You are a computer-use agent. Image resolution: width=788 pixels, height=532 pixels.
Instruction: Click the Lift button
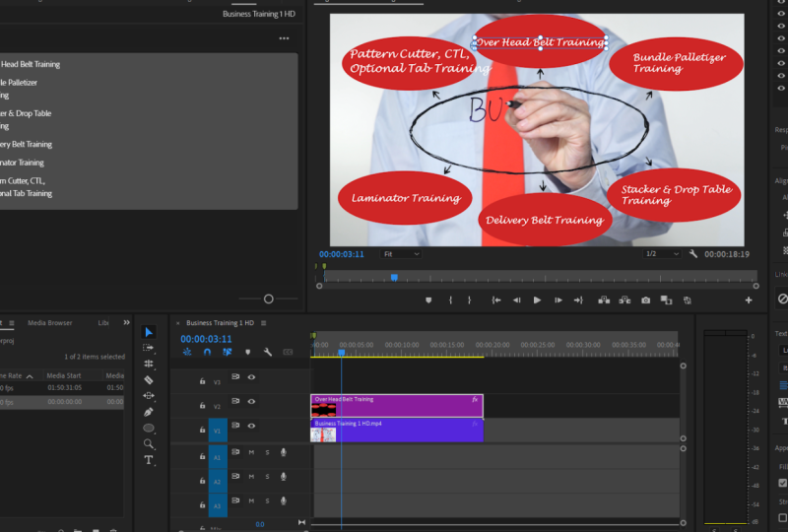604,300
